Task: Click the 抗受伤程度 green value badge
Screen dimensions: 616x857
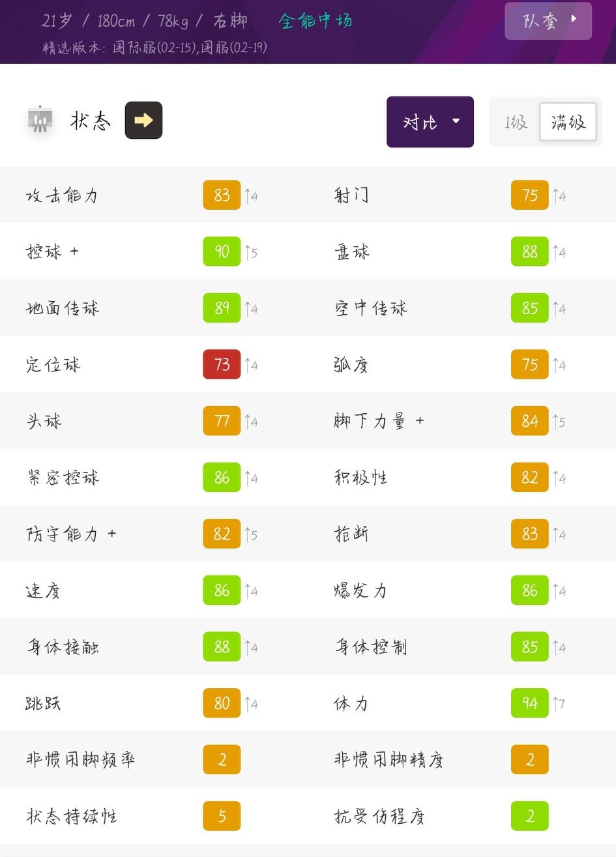Action: pyautogui.click(x=529, y=816)
